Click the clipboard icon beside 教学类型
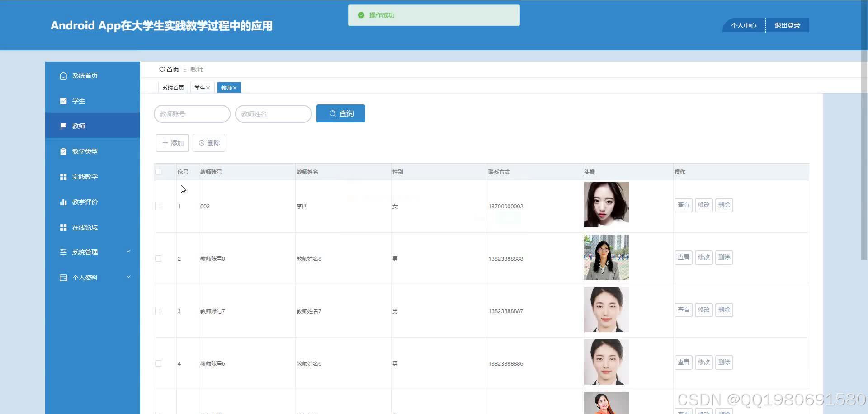The image size is (868, 414). (x=63, y=151)
